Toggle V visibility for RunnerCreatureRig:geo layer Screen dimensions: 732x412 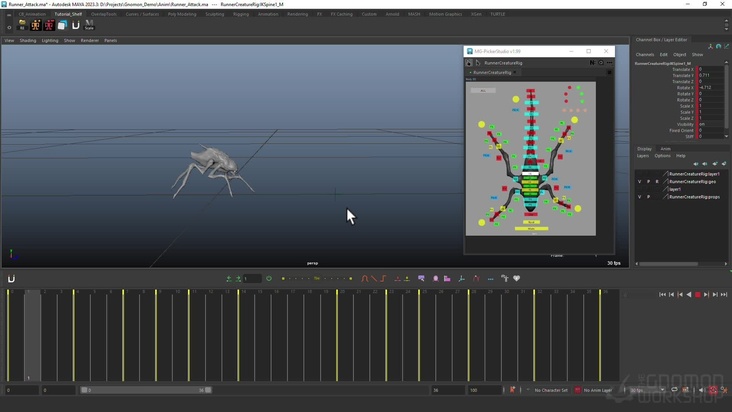click(x=640, y=182)
